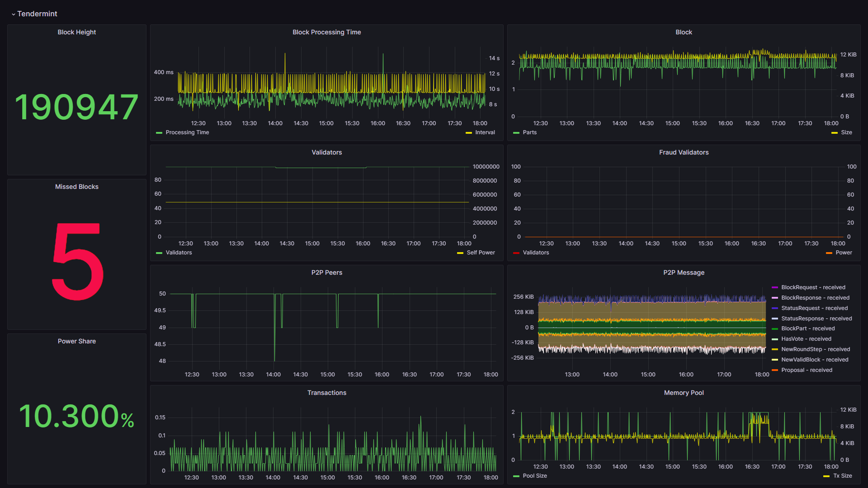This screenshot has width=868, height=488.
Task: Click the yellow Tx Size legend marker
Action: click(826, 476)
